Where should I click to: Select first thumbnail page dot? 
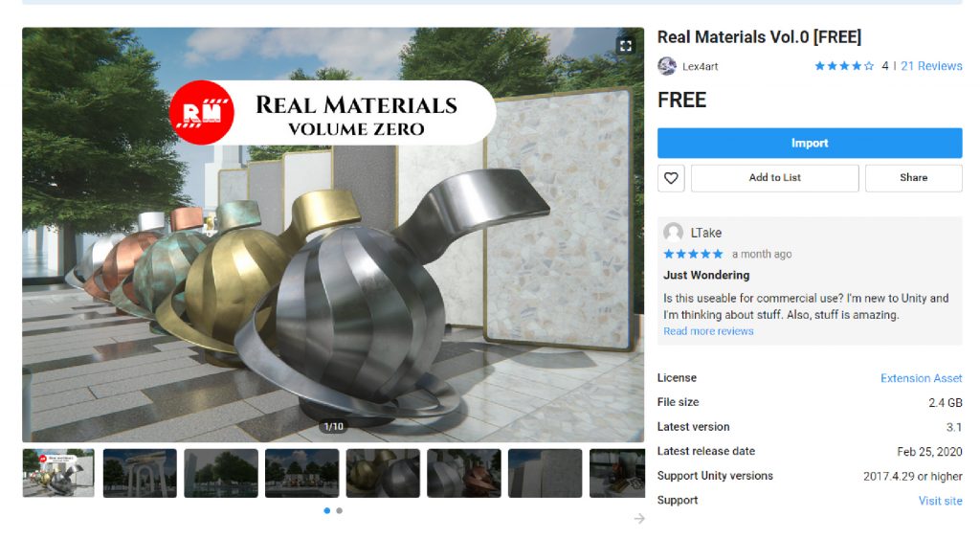pyautogui.click(x=327, y=511)
